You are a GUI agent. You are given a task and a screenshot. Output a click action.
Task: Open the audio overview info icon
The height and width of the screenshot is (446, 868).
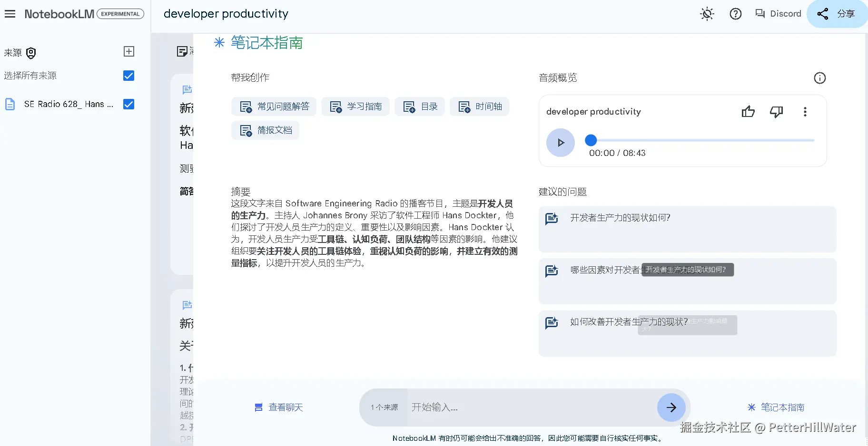[x=820, y=78]
